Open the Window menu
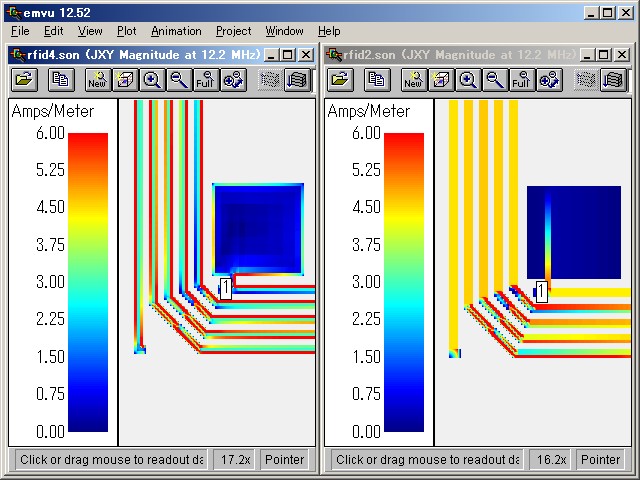Screen dimensions: 640x480 284,31
